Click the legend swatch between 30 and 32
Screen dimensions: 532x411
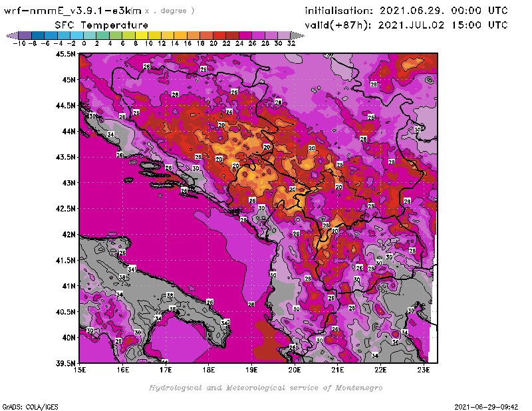pos(284,35)
